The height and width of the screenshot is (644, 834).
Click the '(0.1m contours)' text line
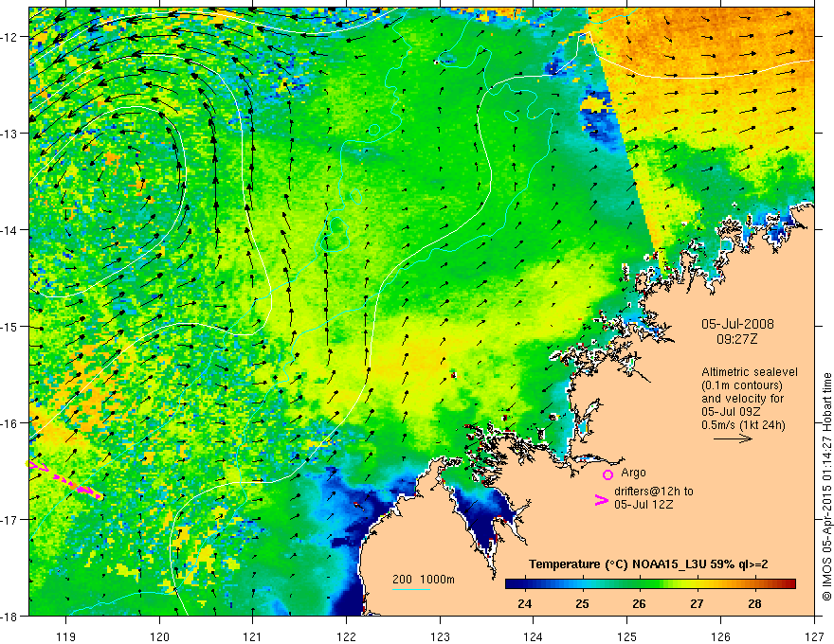[x=742, y=385]
